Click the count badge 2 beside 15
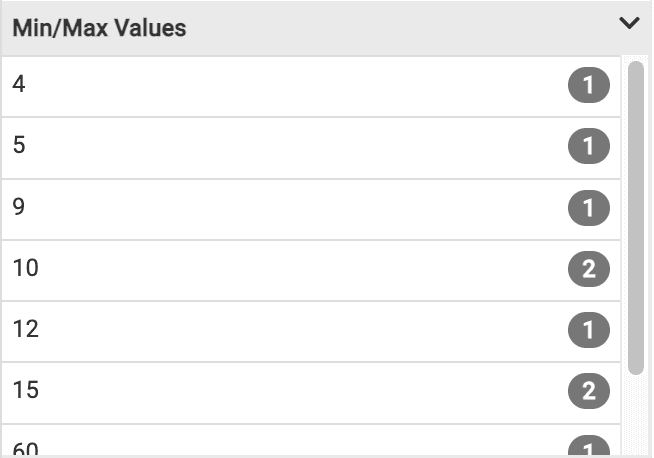Image resolution: width=654 pixels, height=458 pixels. [x=588, y=392]
